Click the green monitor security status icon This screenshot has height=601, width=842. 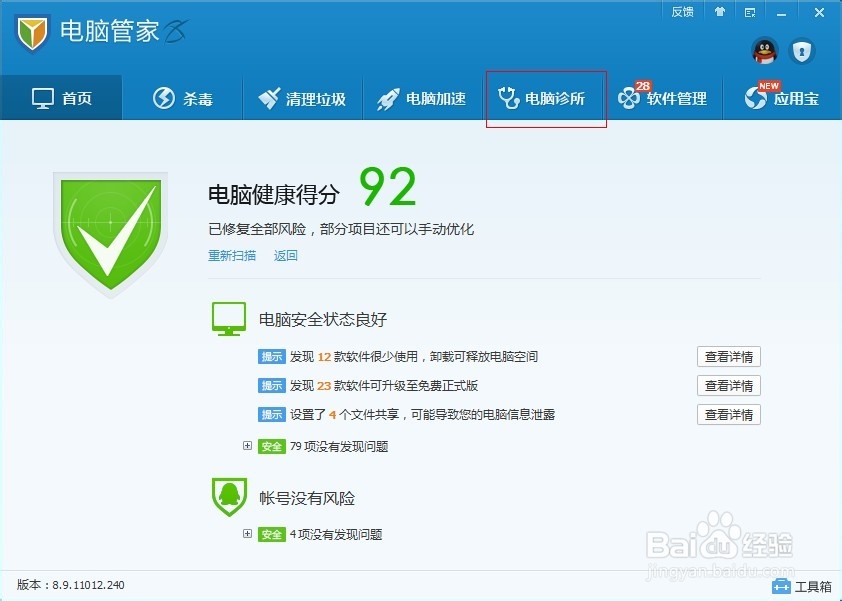coord(229,319)
